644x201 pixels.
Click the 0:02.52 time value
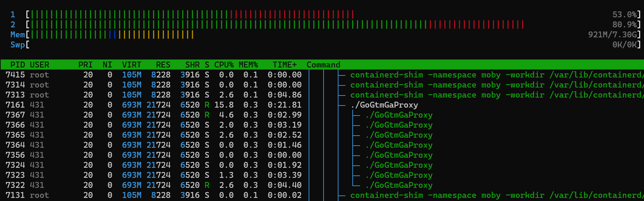pos(285,135)
